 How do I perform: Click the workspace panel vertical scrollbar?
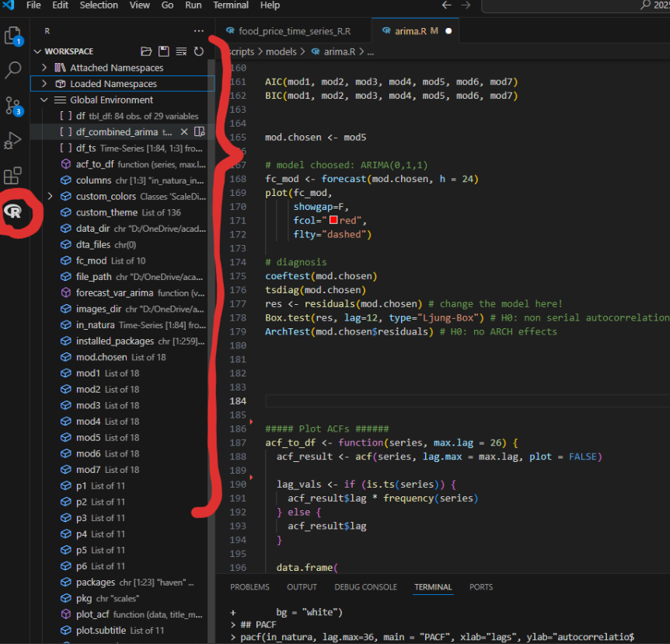point(211,351)
